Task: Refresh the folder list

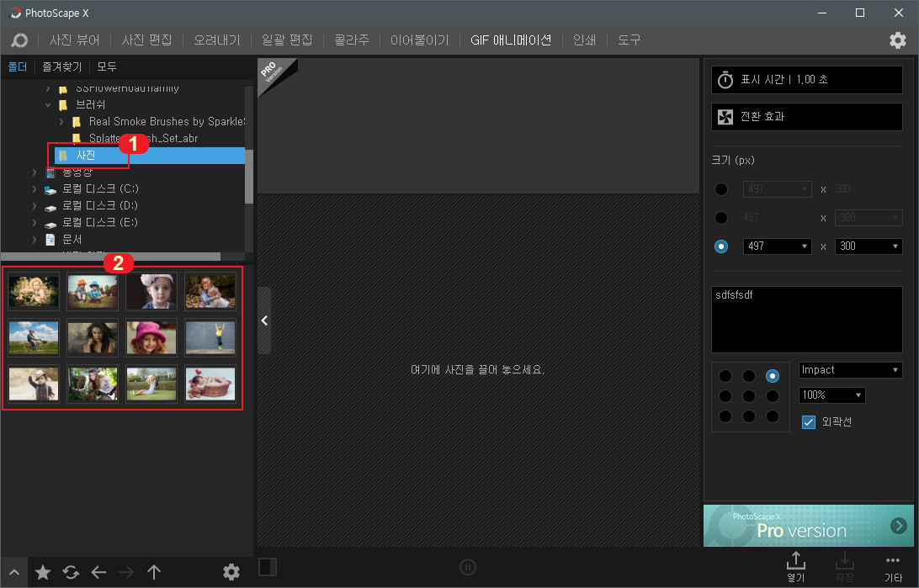Action: [x=71, y=572]
